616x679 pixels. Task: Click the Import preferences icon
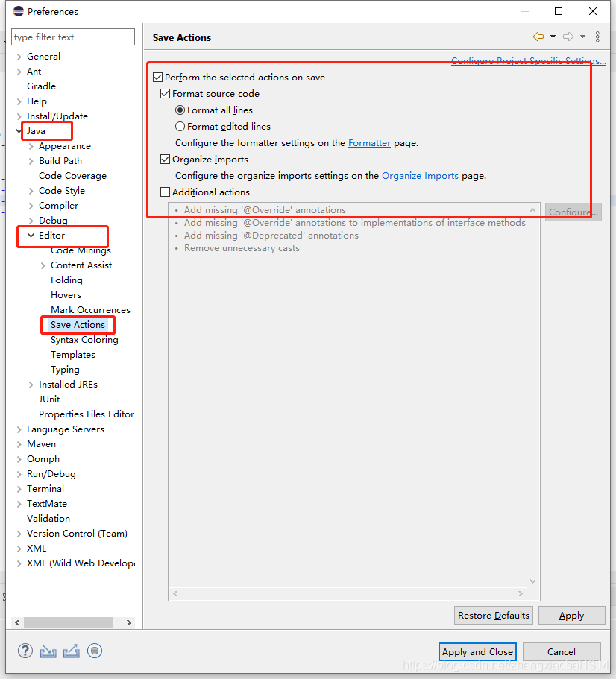pos(48,651)
